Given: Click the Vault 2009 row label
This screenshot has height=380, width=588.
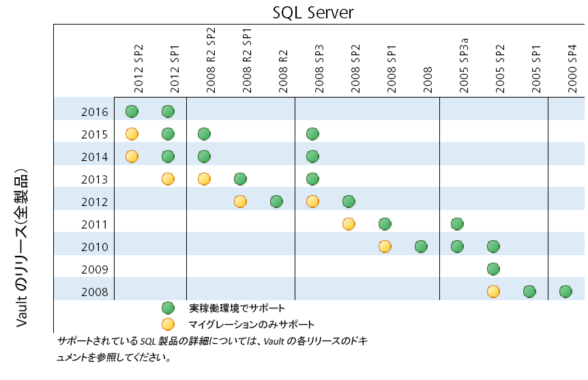Looking at the screenshot, I should [95, 269].
